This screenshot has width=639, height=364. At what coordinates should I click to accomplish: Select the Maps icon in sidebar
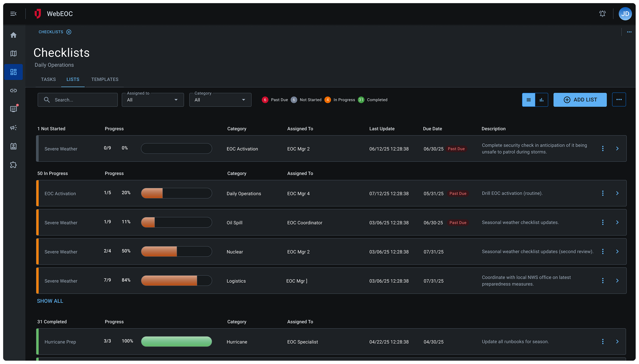[x=13, y=54]
